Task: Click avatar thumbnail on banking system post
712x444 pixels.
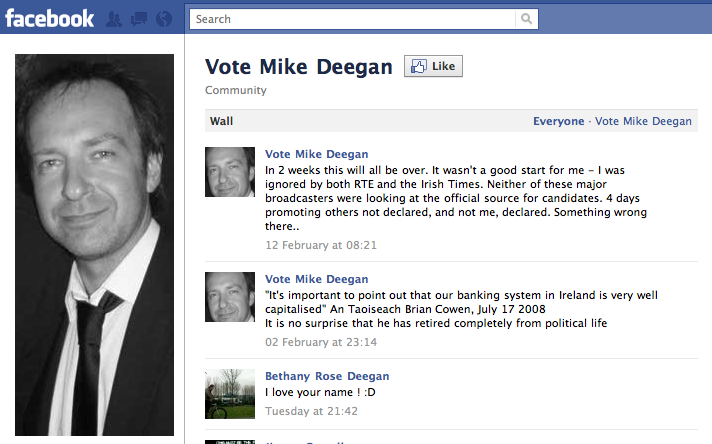Action: [230, 297]
